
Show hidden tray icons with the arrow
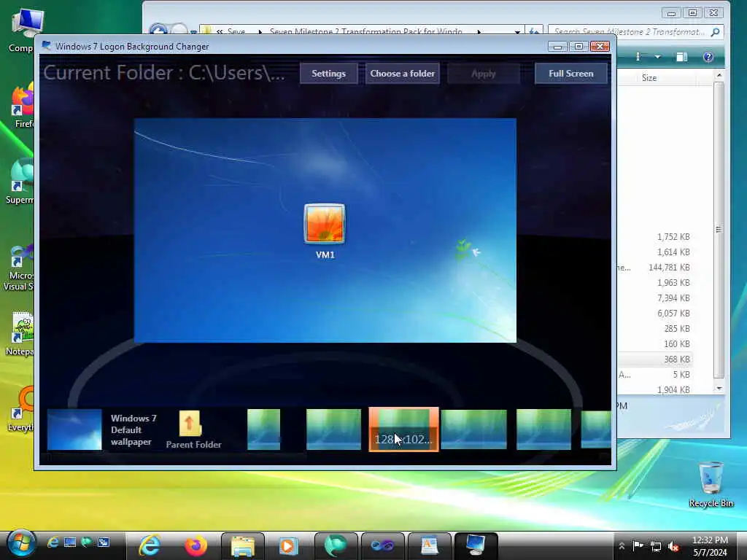click(x=622, y=546)
